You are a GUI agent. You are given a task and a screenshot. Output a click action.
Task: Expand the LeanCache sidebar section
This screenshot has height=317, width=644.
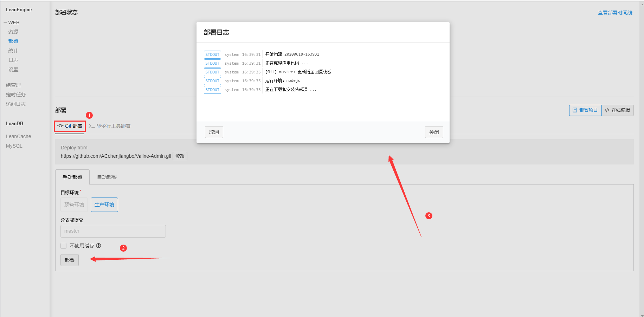[x=18, y=136]
